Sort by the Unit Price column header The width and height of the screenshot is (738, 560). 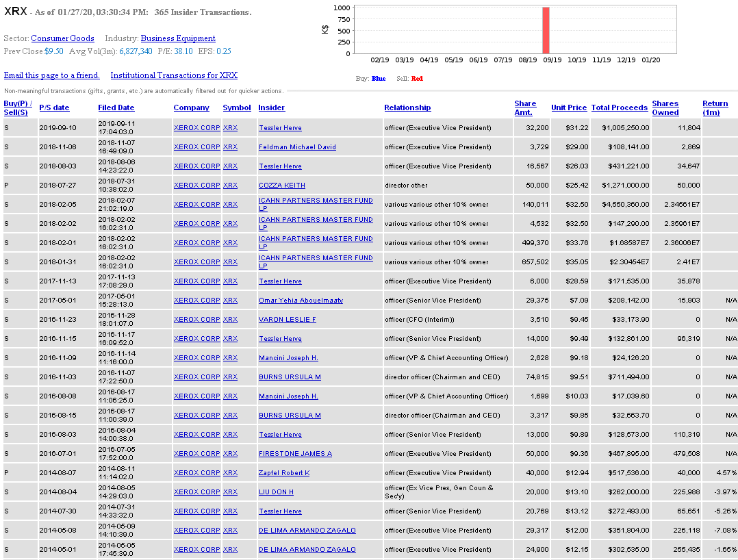(x=569, y=107)
